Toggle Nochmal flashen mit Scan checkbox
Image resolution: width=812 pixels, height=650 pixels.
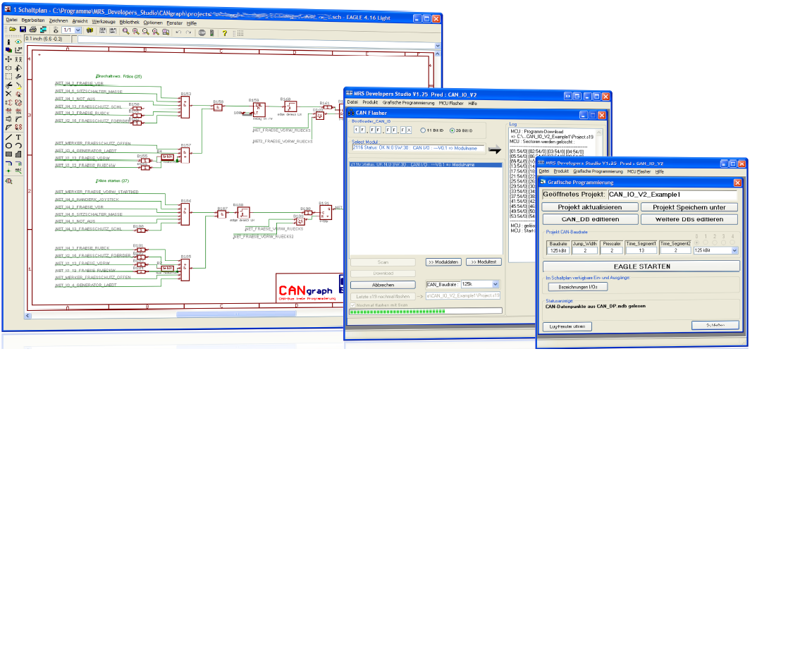coord(352,305)
